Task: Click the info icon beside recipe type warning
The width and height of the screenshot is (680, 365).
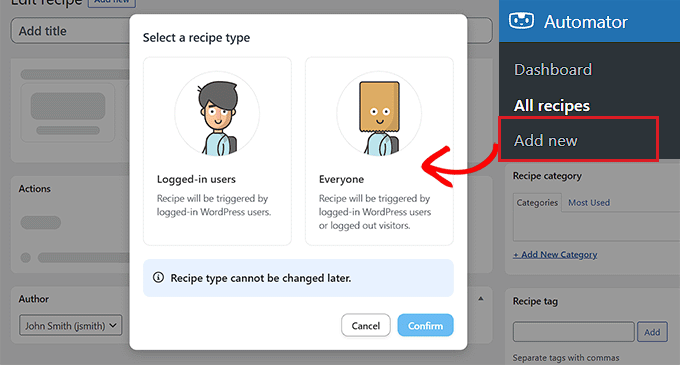Action: click(158, 277)
